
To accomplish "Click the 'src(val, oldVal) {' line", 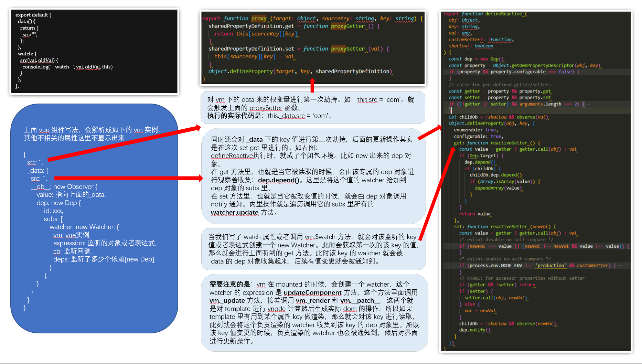I will (x=39, y=60).
